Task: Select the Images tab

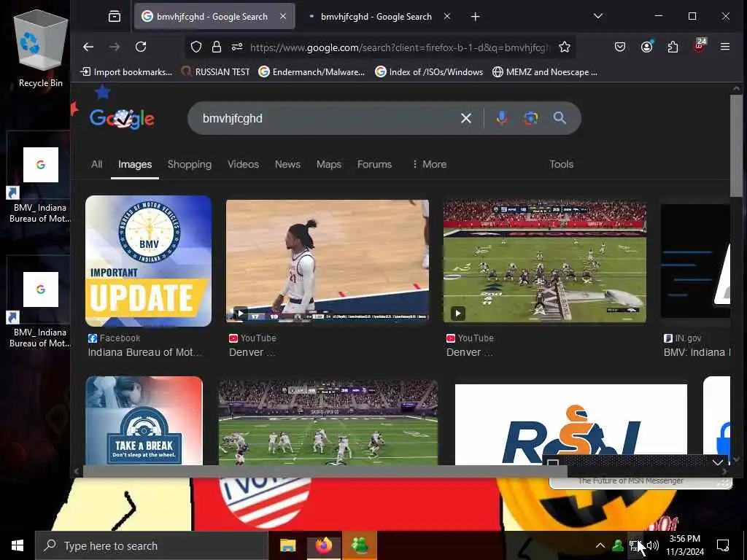Action: tap(135, 164)
